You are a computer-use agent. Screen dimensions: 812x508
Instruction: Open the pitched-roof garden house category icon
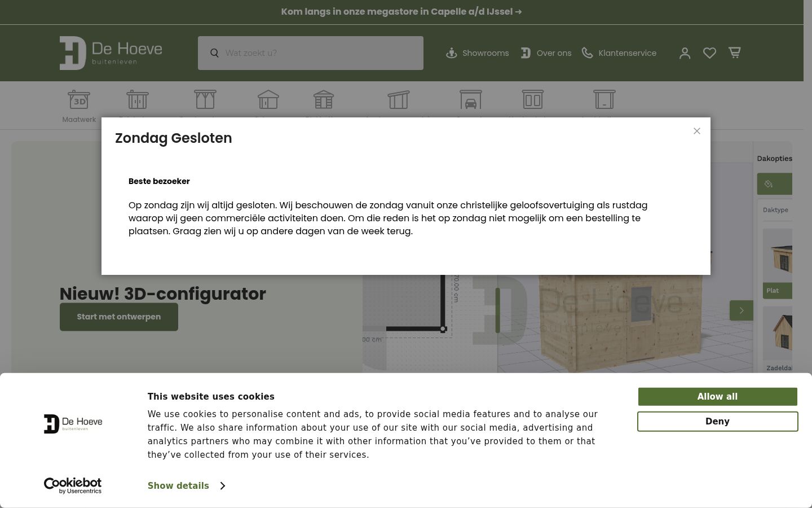click(x=268, y=99)
